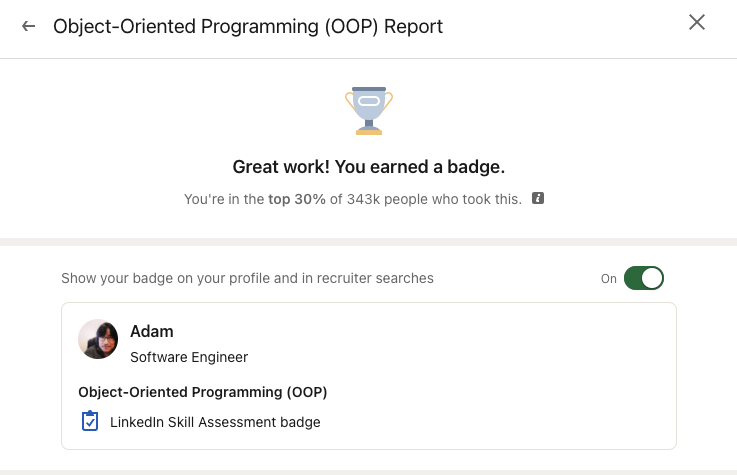This screenshot has width=737, height=475.
Task: Click the name "Adam"
Action: point(152,331)
